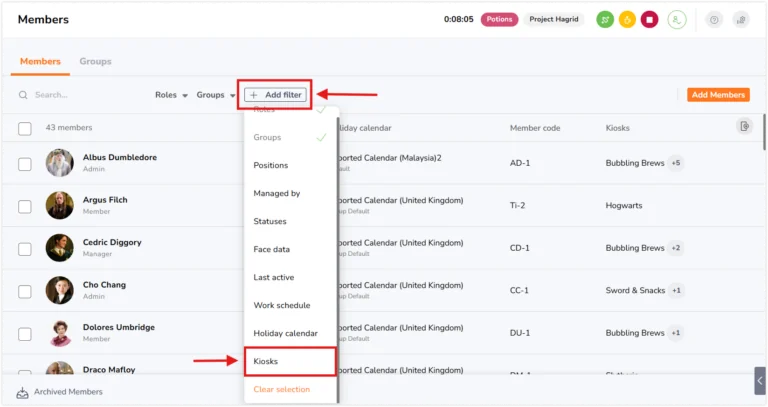Tick the checkbox for Cho Chang
This screenshot has width=768, height=407.
pos(25,291)
